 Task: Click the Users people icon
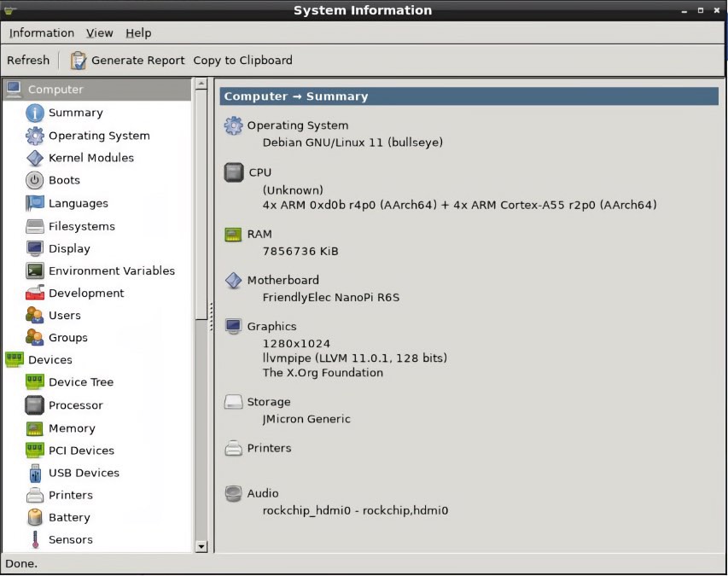[35, 315]
